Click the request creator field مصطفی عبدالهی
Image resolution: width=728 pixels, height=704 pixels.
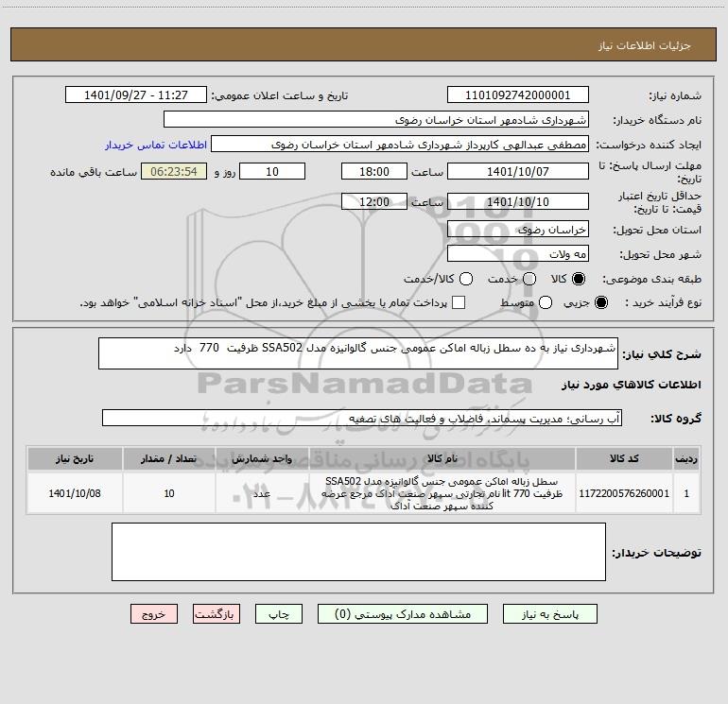pyautogui.click(x=400, y=145)
